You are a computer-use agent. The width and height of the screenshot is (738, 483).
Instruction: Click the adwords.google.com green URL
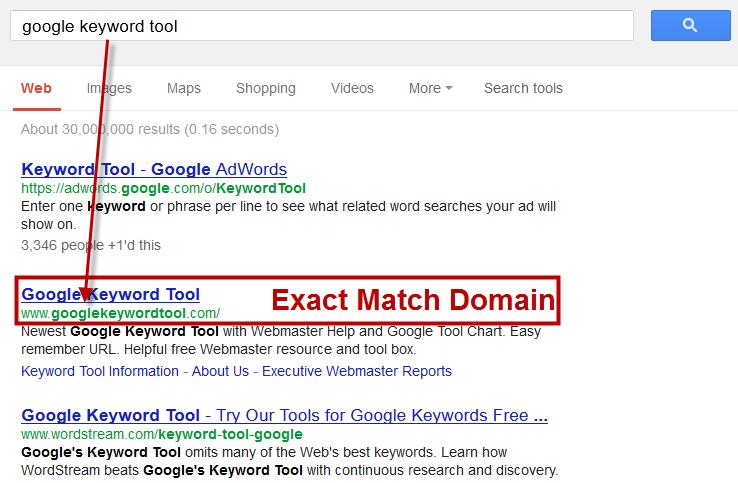pos(164,188)
